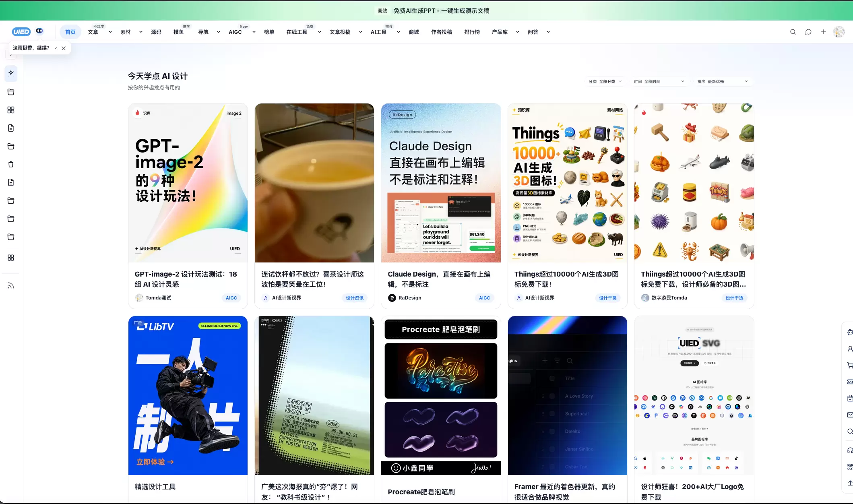The image size is (853, 504).
Task: Click the plus icon in the header
Action: click(x=824, y=32)
